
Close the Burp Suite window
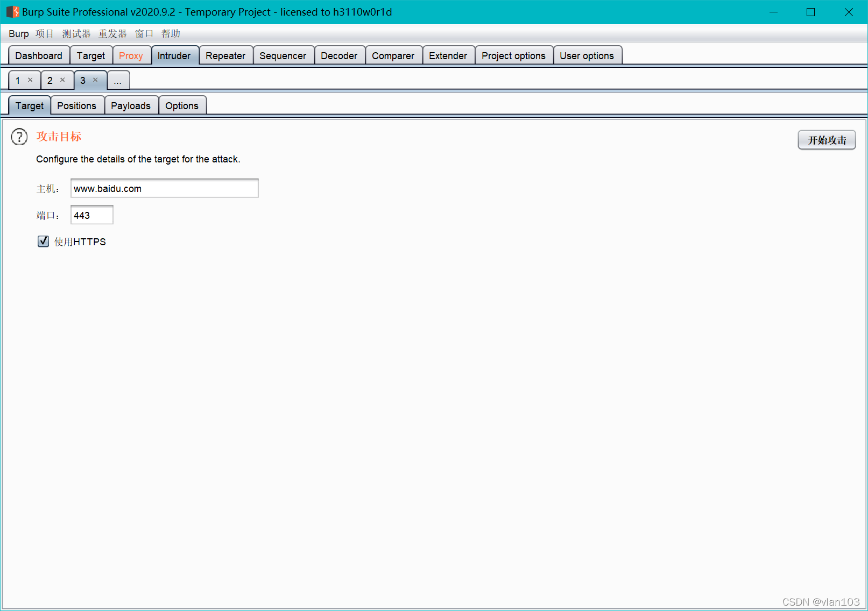(x=849, y=12)
